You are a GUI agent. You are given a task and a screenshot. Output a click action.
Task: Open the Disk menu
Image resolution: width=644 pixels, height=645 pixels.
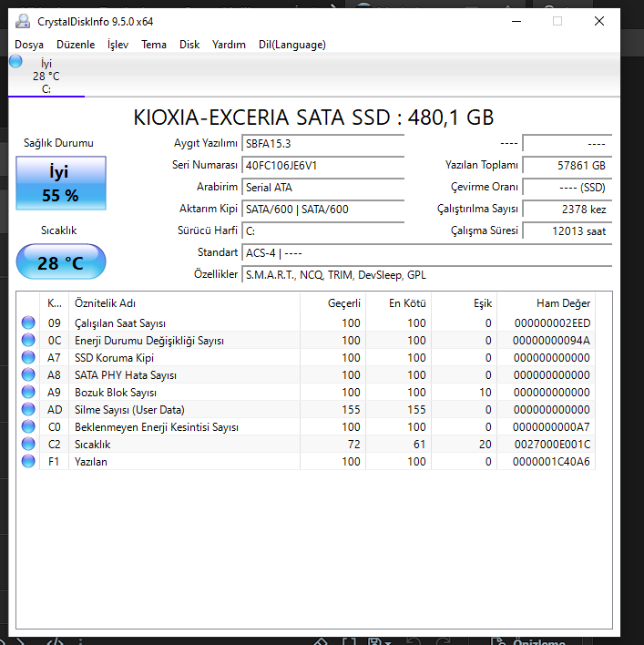(189, 45)
